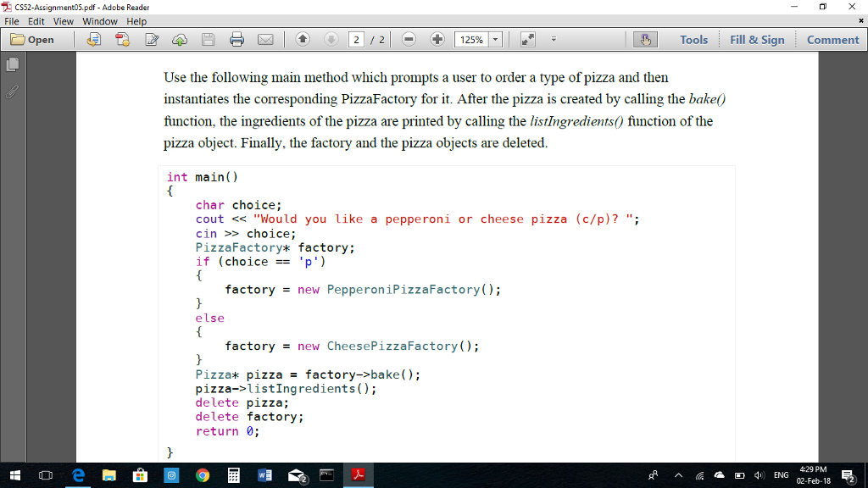Click Fill & Sign in the top bar

[756, 39]
